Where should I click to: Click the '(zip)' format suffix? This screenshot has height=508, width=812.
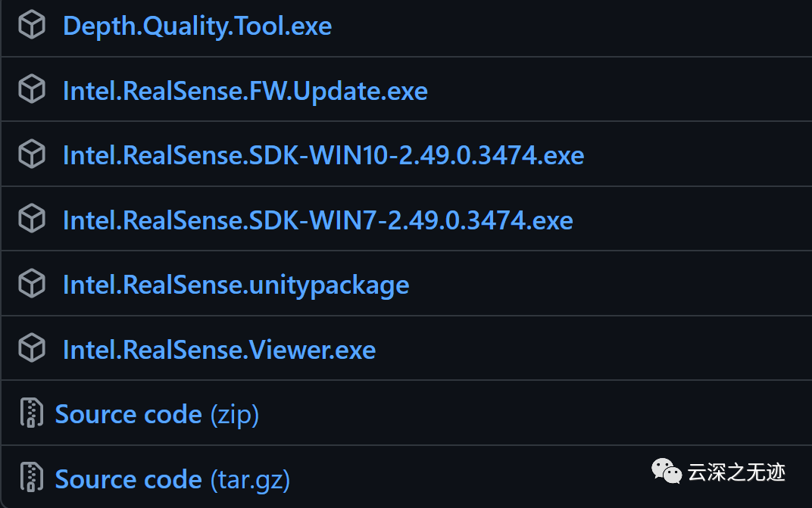click(234, 414)
